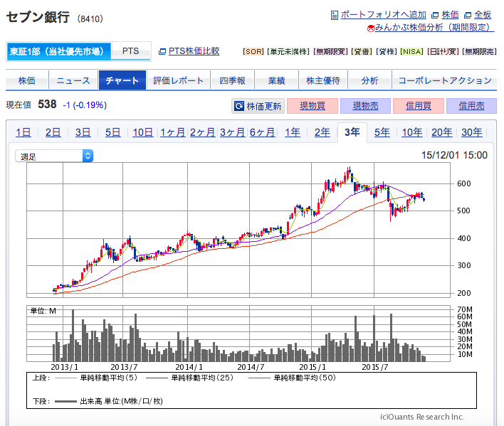Viewport: 504px width, 426px height.
Task: Click the new-window icon beside 全板 link
Action: pos(468,15)
